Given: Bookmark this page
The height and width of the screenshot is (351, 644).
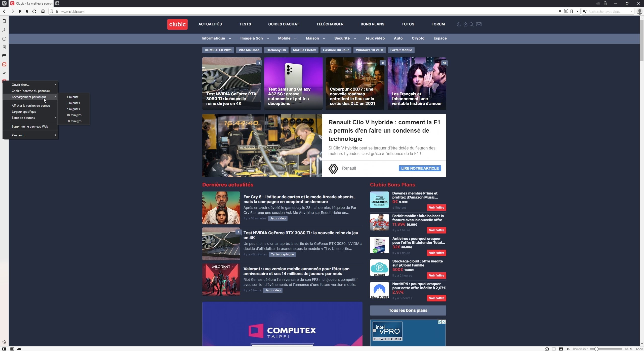Looking at the screenshot, I should pyautogui.click(x=572, y=11).
